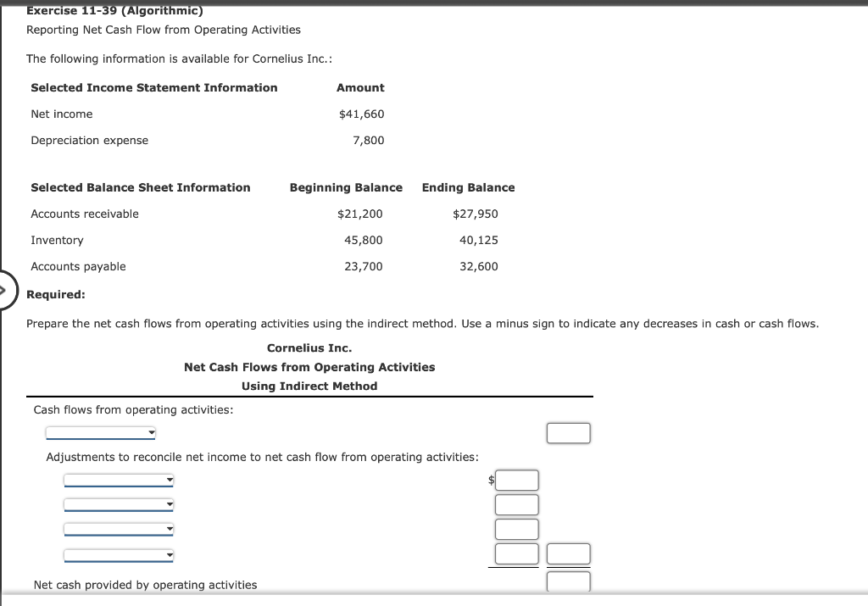Open the first adjustments reconciliation dropdown
Viewport: 868px width, 606px height.
point(119,479)
